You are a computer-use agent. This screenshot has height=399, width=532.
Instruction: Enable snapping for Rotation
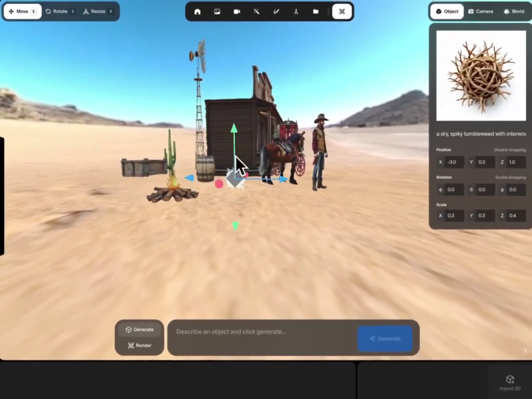coord(510,177)
